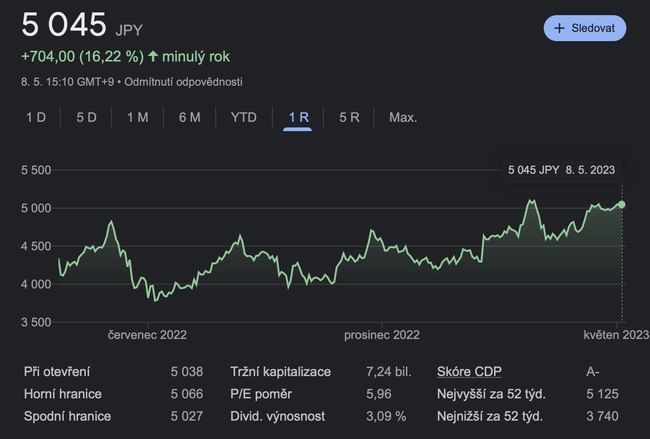
Task: Click the plus icon in Sledovat button
Action: click(560, 28)
